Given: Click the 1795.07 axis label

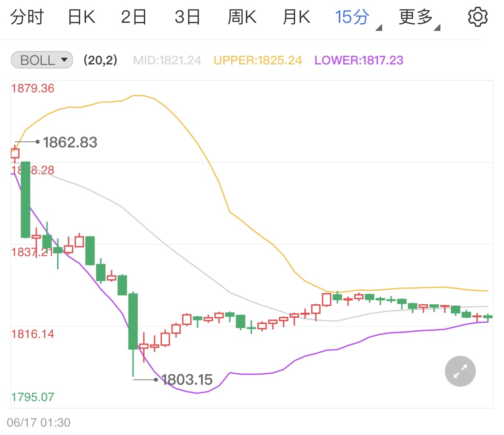Looking at the screenshot, I should (33, 397).
